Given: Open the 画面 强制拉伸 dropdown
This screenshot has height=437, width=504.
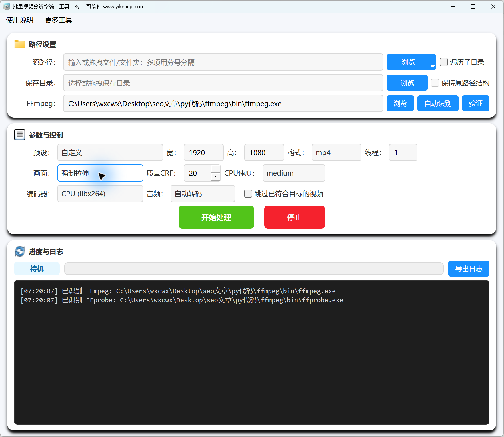Looking at the screenshot, I should 100,173.
